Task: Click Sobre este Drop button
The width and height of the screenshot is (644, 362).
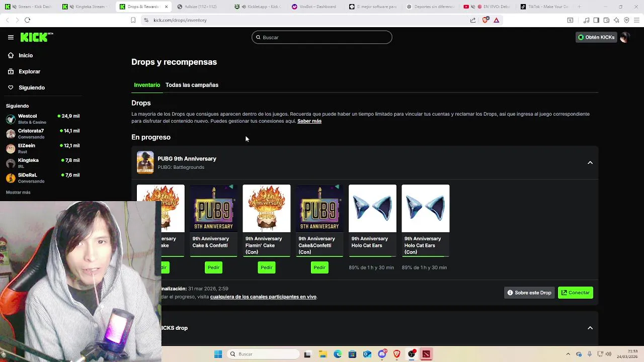Action: pos(529,293)
